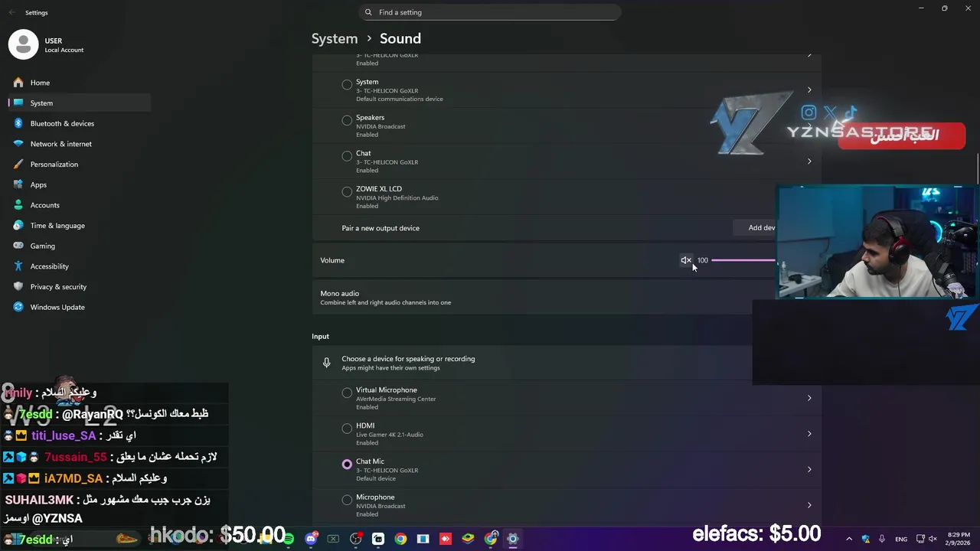Open Discord from the taskbar
This screenshot has height=551, width=980.
[311, 539]
